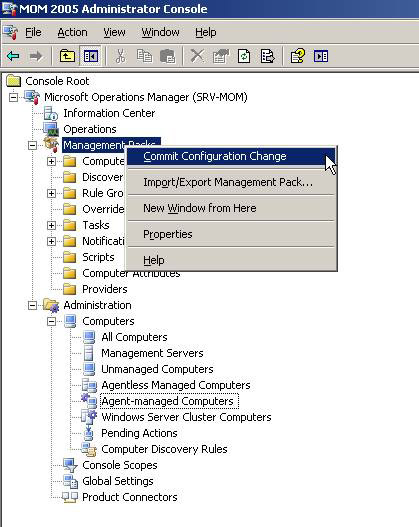Toggle the Show/Hide Action Pane icon

coord(321,56)
